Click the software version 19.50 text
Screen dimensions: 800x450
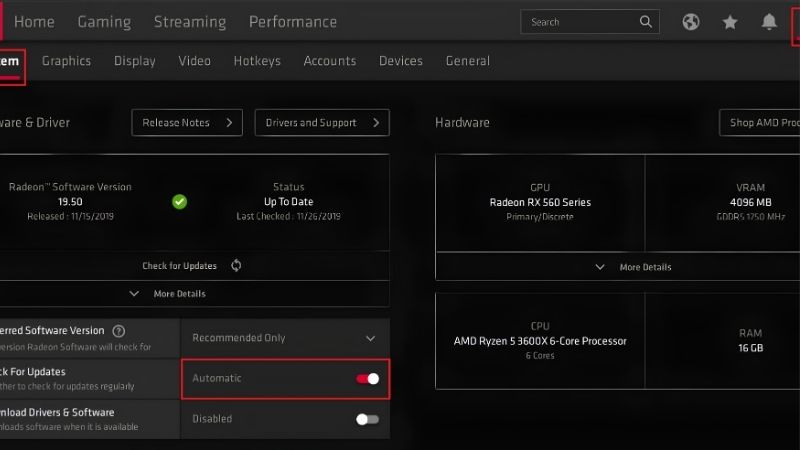(x=70, y=202)
